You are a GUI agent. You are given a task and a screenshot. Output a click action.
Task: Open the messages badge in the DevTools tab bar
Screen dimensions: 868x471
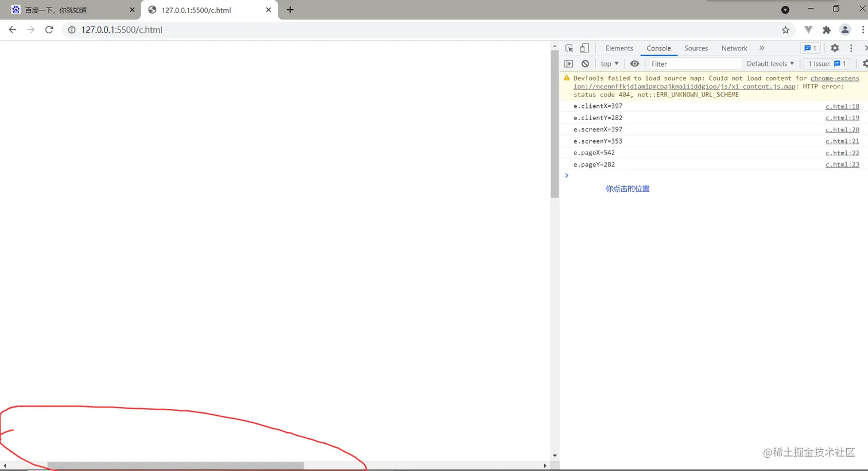pyautogui.click(x=810, y=48)
